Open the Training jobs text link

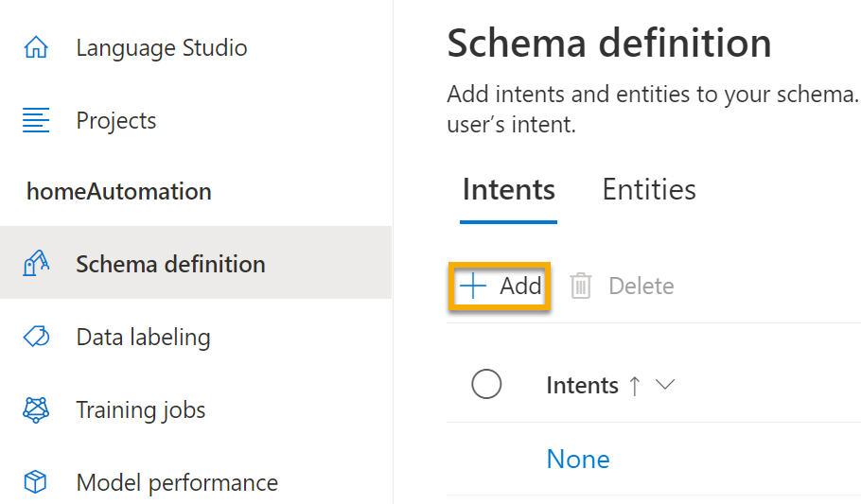pos(140,410)
